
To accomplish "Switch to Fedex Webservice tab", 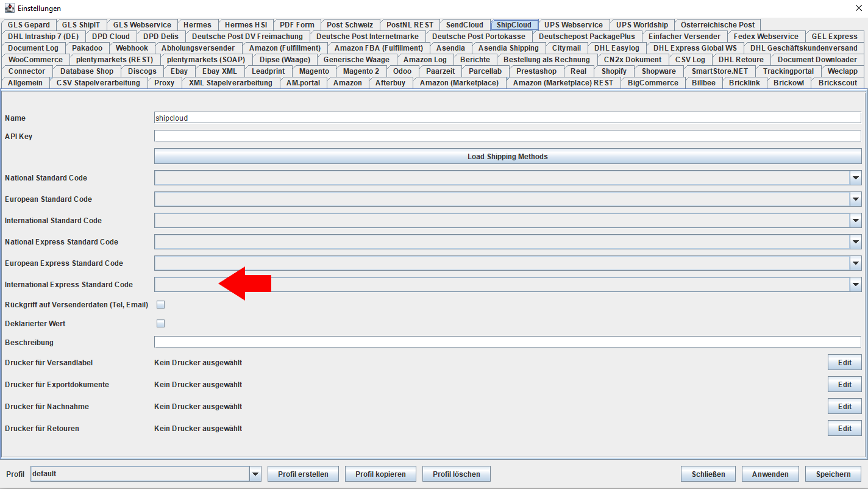I will (766, 37).
